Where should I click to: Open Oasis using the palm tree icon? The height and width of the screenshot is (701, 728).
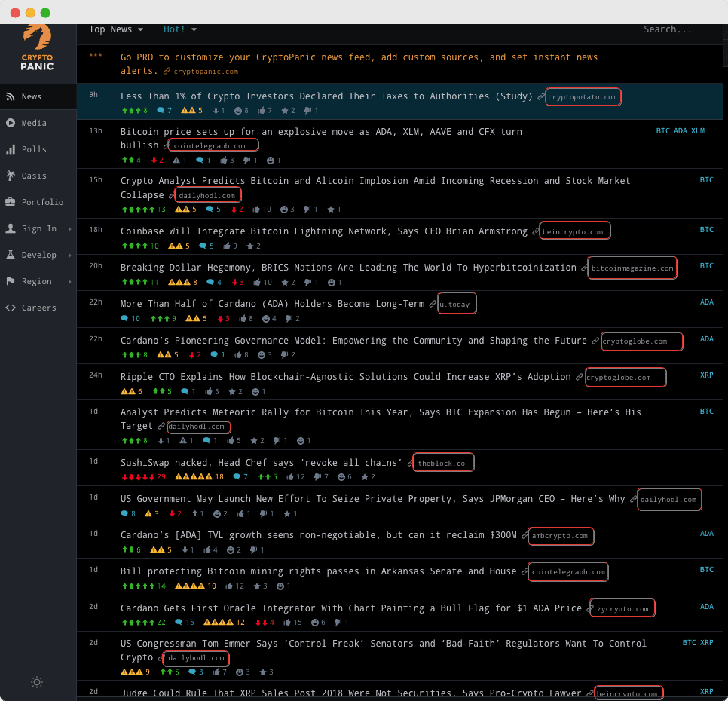[x=11, y=176]
